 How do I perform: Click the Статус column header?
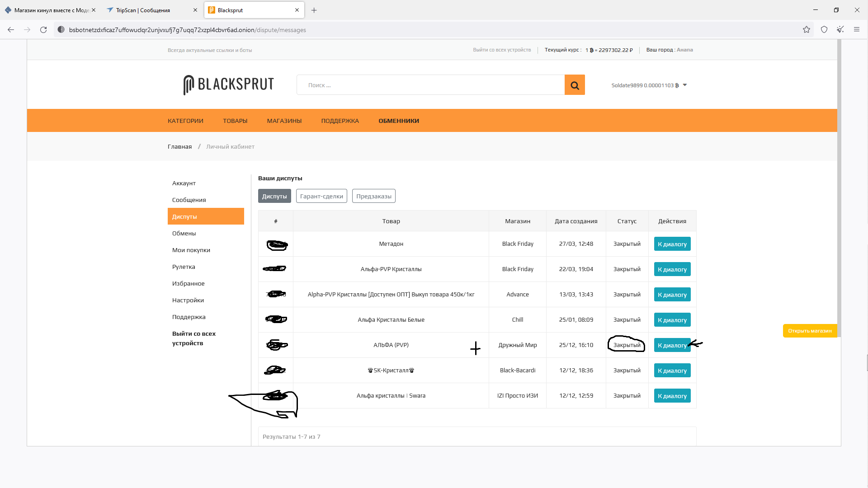pos(627,221)
